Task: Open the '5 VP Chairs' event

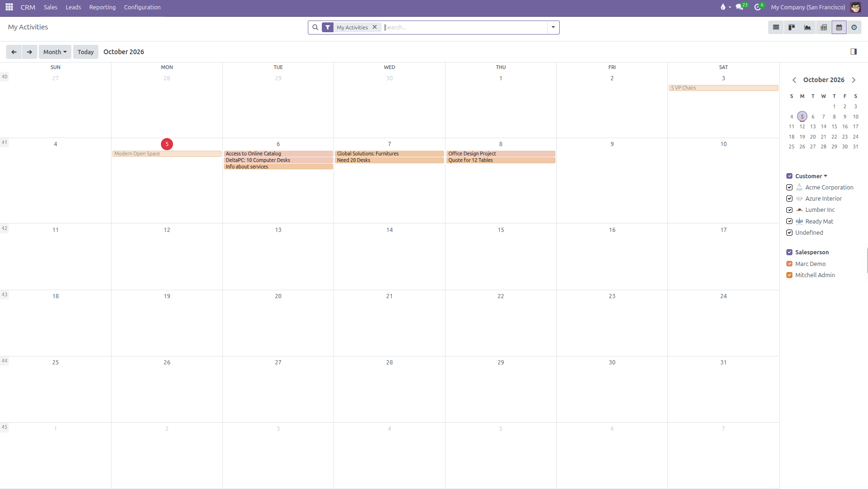Action: (723, 88)
